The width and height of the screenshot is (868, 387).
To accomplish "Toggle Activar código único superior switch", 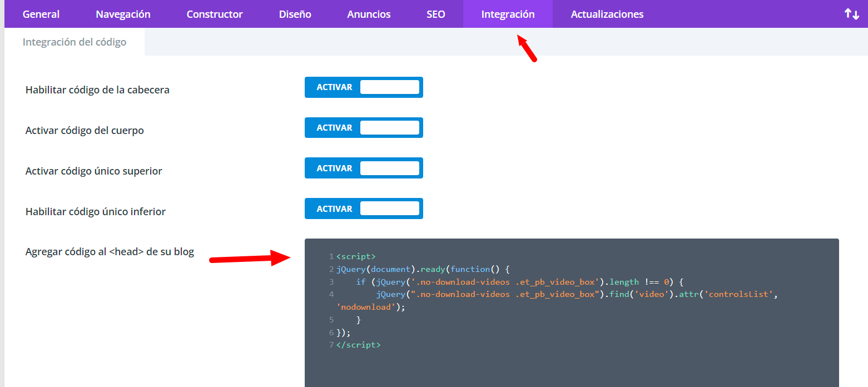I will 364,168.
